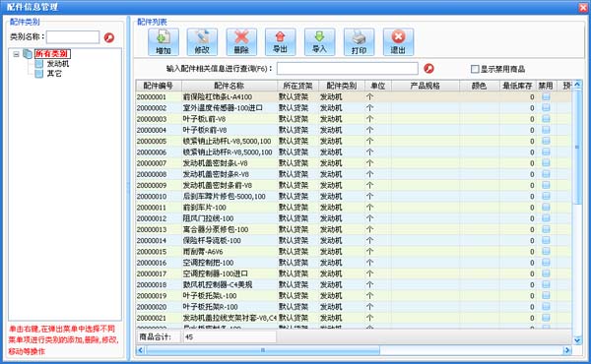The image size is (591, 364).
Task: Click the 打印 (Print) toolbar icon
Action: pos(359,41)
